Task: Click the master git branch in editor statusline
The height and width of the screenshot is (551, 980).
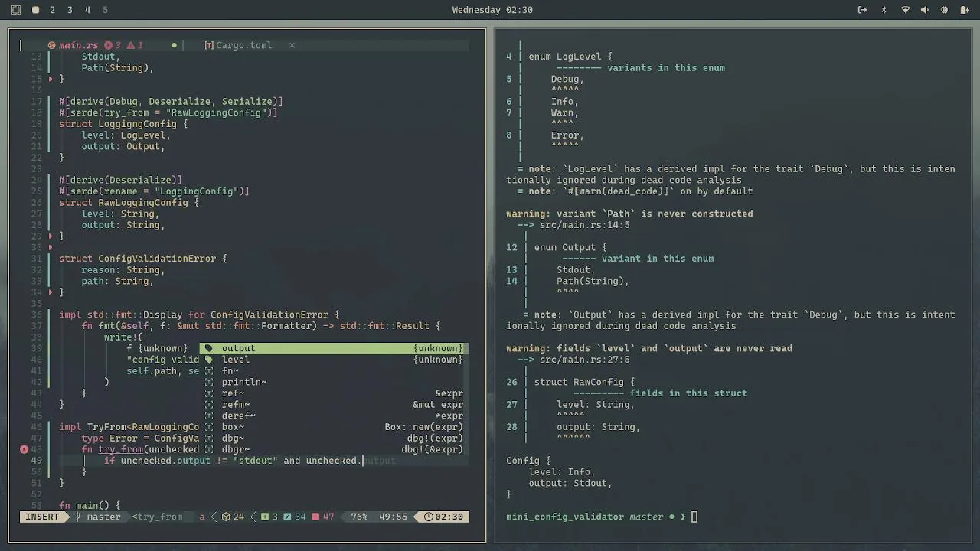Action: click(x=99, y=517)
